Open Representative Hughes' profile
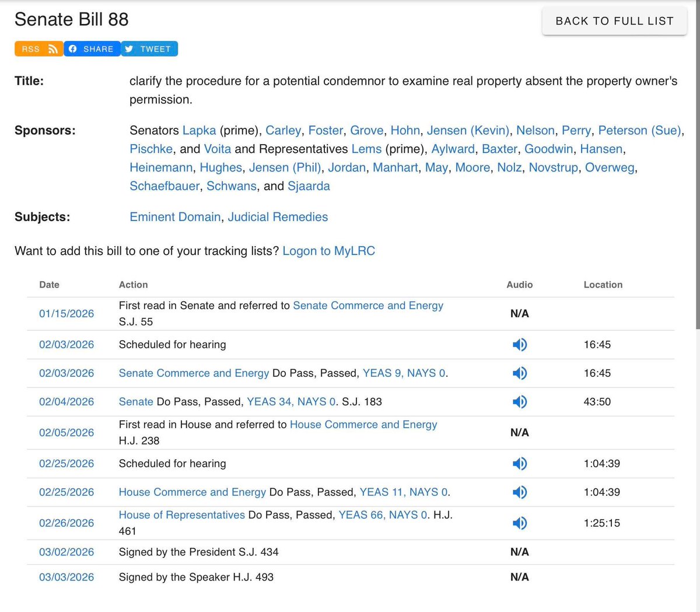The width and height of the screenshot is (700, 612). [x=220, y=168]
